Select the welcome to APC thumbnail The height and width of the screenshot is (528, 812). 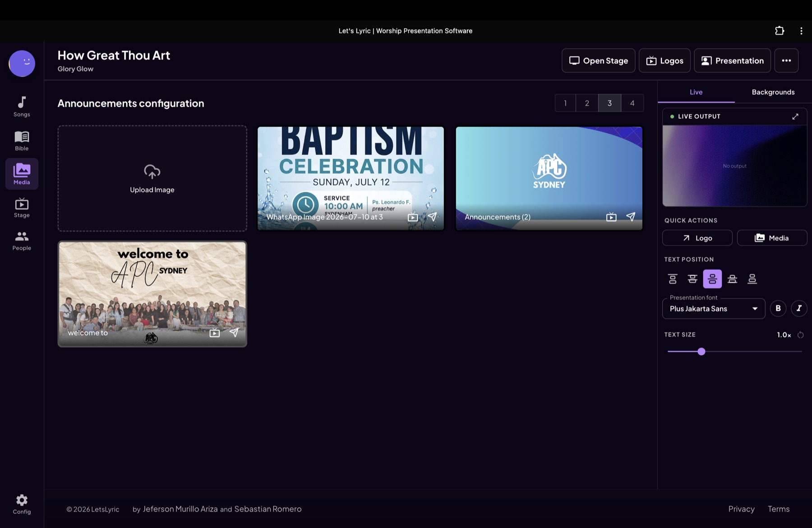click(x=152, y=294)
